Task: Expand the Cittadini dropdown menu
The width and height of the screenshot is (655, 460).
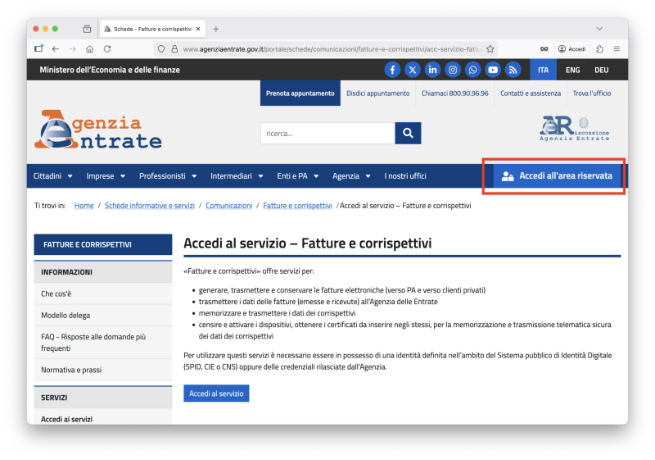Action: (53, 176)
